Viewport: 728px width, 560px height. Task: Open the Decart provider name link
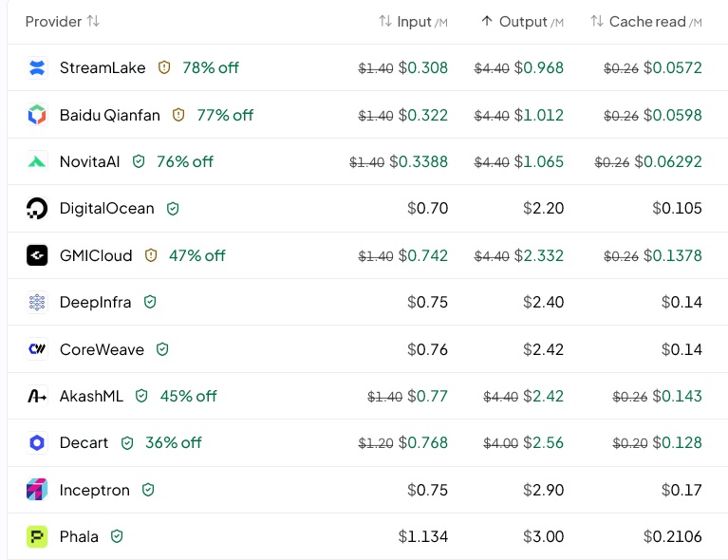coord(84,442)
